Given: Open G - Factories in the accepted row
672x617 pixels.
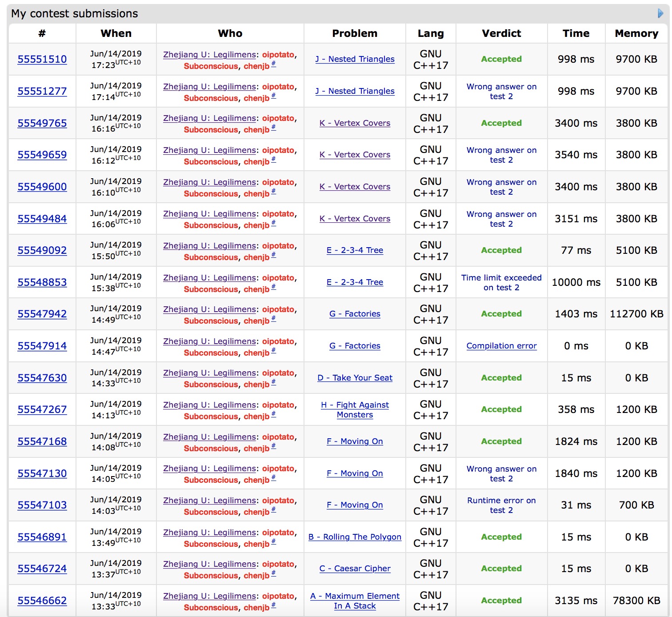Looking at the screenshot, I should pyautogui.click(x=355, y=314).
